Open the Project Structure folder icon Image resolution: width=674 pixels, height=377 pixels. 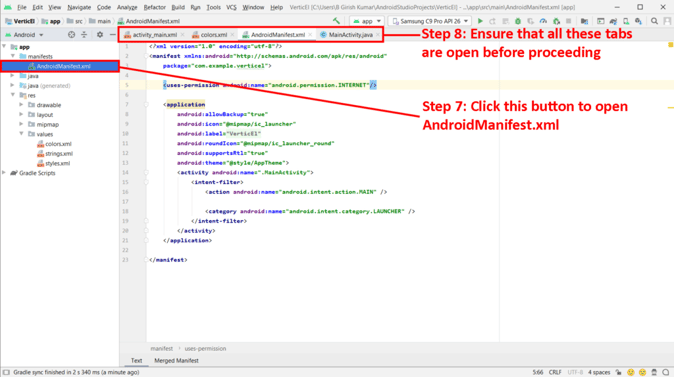tap(584, 21)
